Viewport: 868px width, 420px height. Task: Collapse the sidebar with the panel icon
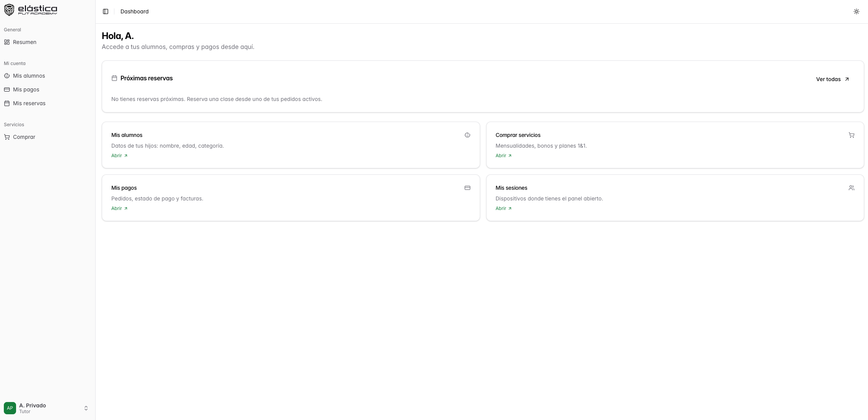(106, 11)
